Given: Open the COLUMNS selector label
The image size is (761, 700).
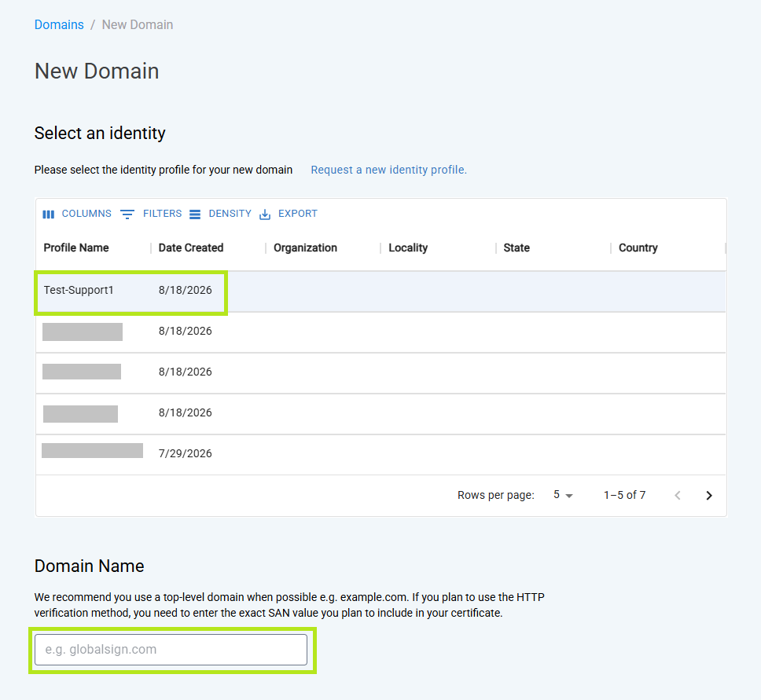Looking at the screenshot, I should click(x=86, y=214).
